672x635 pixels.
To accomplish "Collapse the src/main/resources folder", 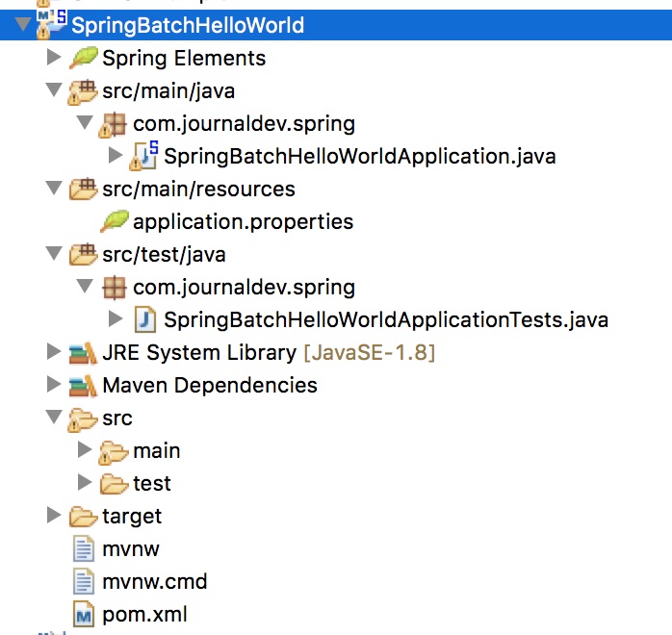I will [x=54, y=188].
